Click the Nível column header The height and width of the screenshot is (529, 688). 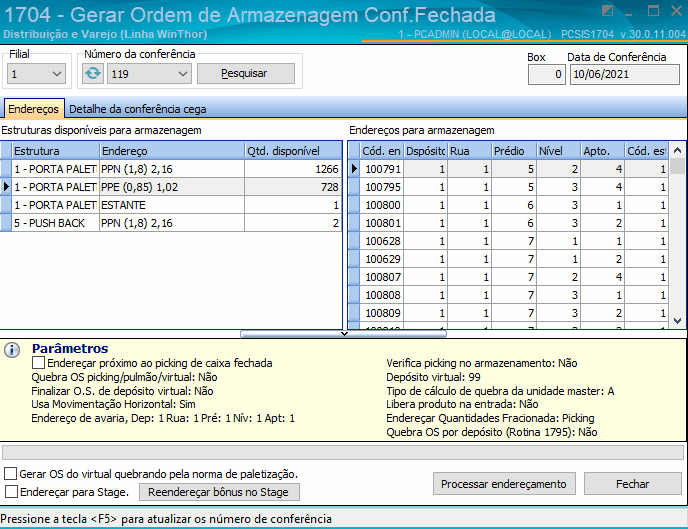559,151
